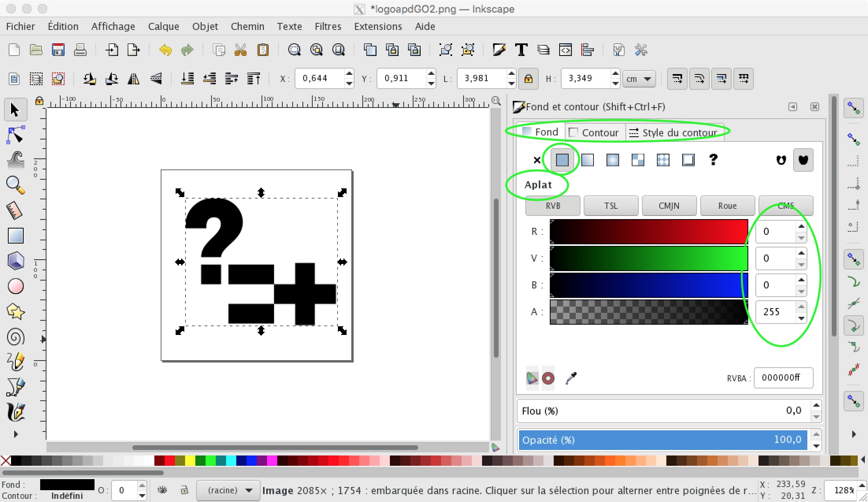The height and width of the screenshot is (502, 868).
Task: Flip selection horizontally icon
Action: click(x=134, y=78)
